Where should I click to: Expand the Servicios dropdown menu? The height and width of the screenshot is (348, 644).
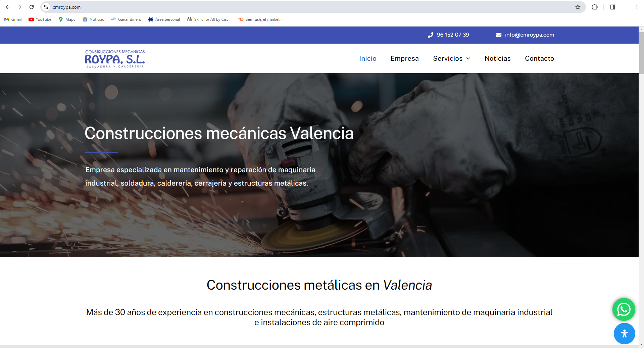point(452,58)
